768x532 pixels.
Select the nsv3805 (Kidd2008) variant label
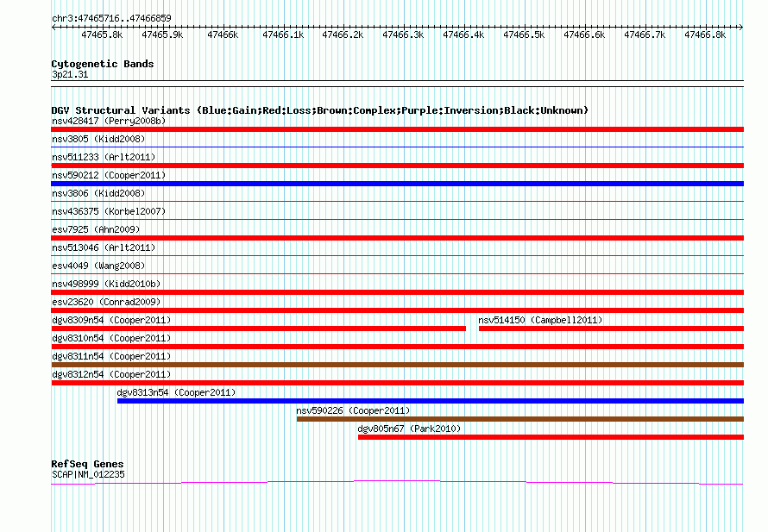click(x=98, y=139)
